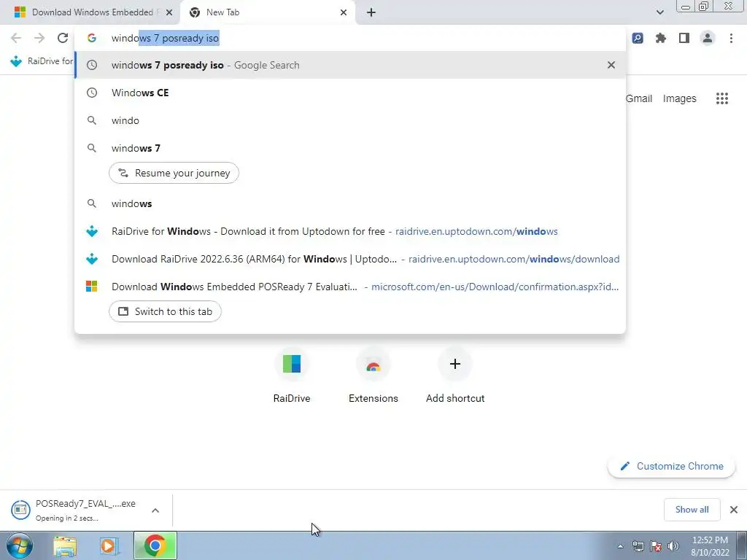
Task: Click the Chrome taskbar icon
Action: pos(155,545)
